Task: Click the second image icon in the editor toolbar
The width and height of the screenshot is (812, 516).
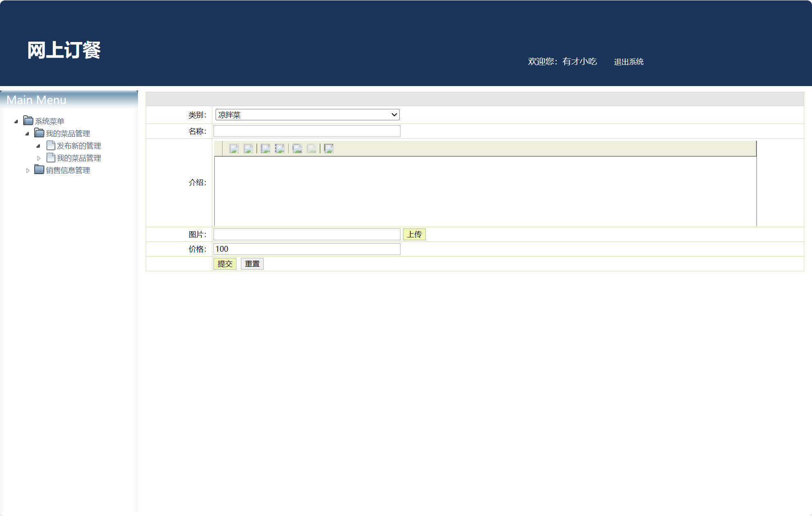Action: coord(249,148)
